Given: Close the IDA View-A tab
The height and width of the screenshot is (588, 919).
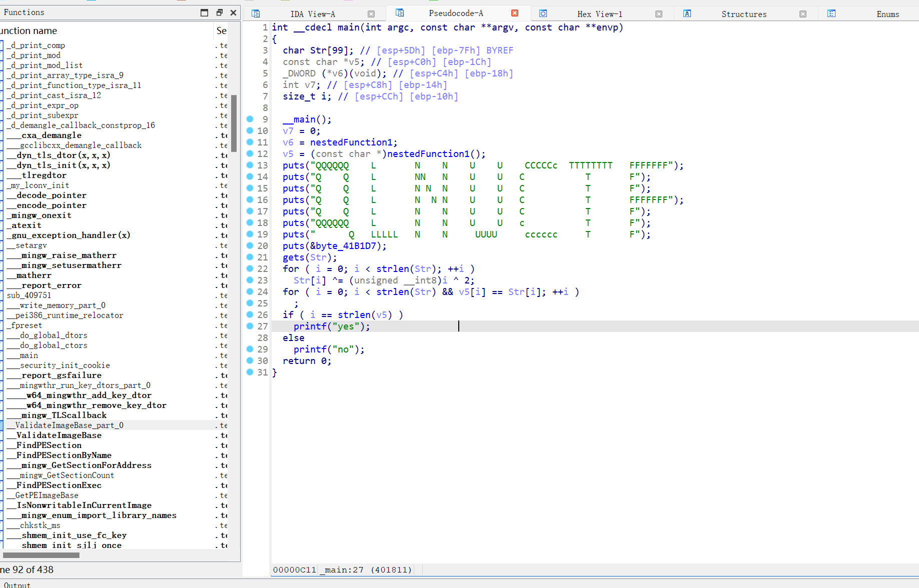Looking at the screenshot, I should click(371, 14).
